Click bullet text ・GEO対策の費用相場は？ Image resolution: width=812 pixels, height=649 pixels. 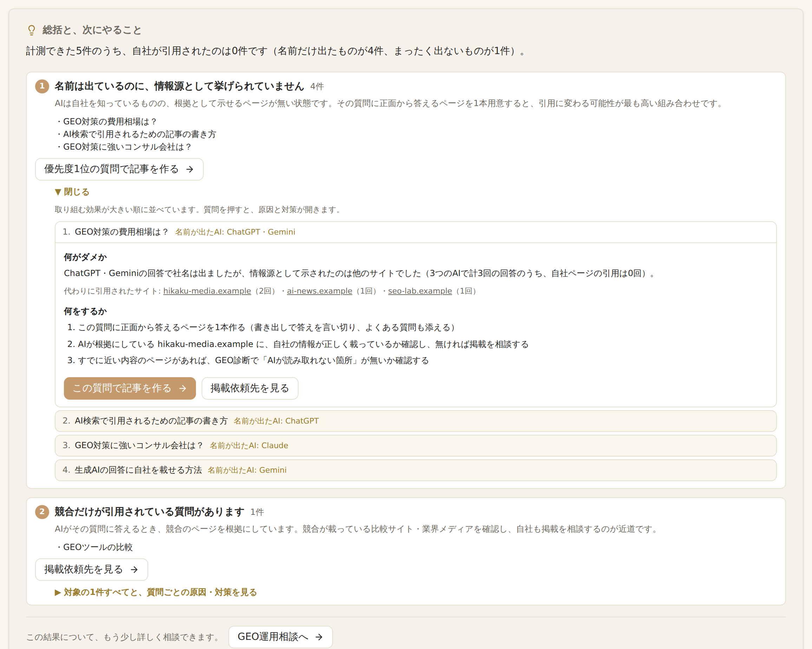coord(106,122)
